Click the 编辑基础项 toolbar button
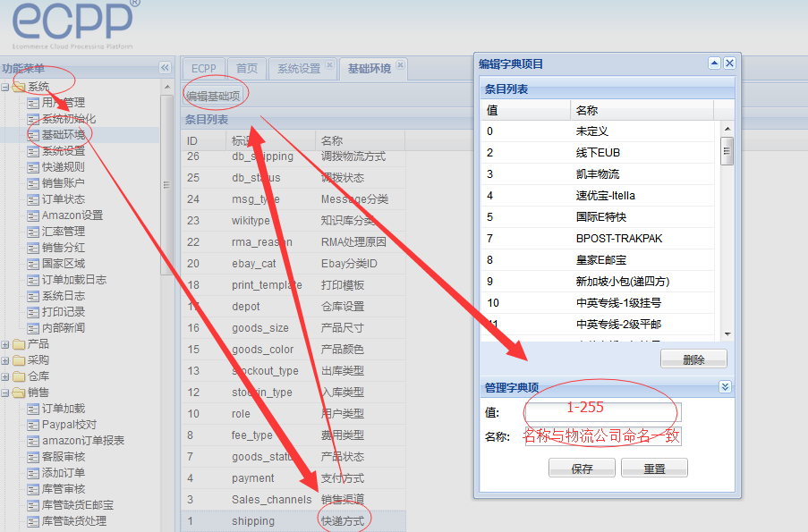 [x=213, y=96]
